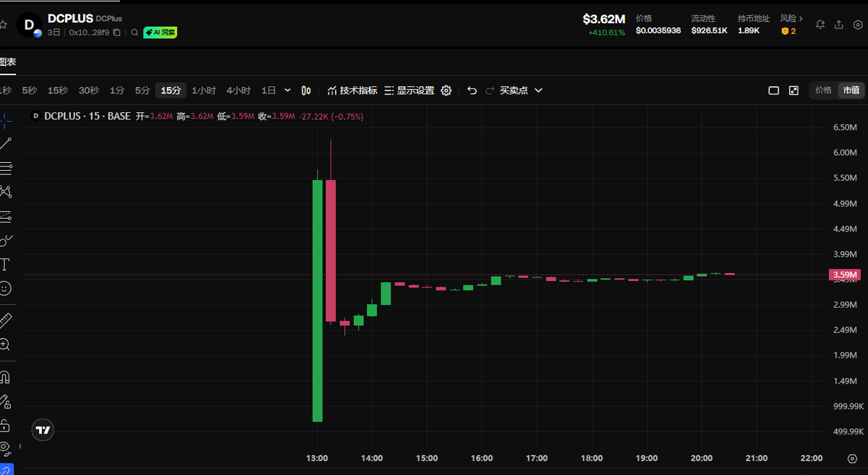This screenshot has height=475, width=868.
Task: Toggle hide all drawings eye icon
Action: (4, 448)
